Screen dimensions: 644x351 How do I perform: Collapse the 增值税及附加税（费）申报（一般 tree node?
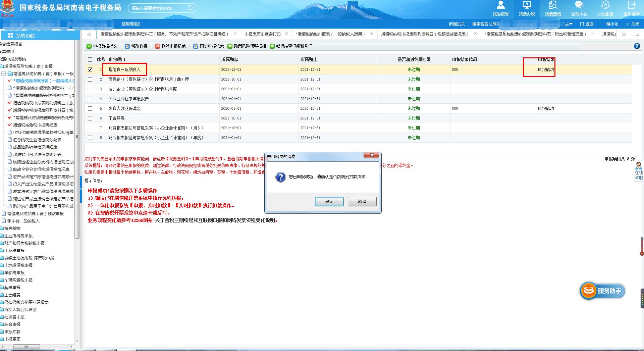[4, 74]
